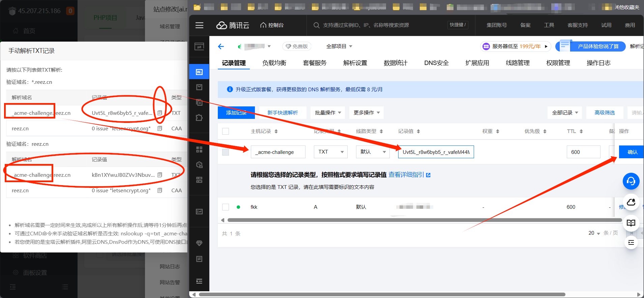
Task: Copy the kBn1XYwuJB0Z record value icon
Action: tap(160, 175)
